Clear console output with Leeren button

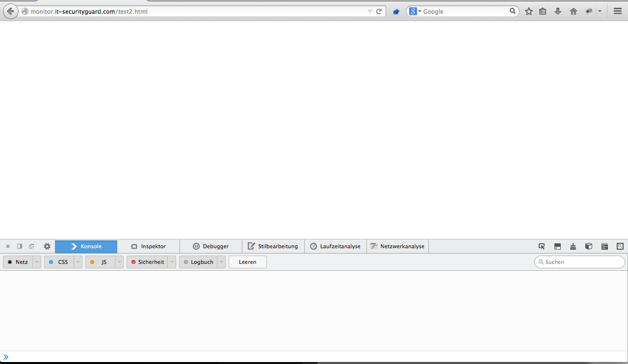point(248,262)
